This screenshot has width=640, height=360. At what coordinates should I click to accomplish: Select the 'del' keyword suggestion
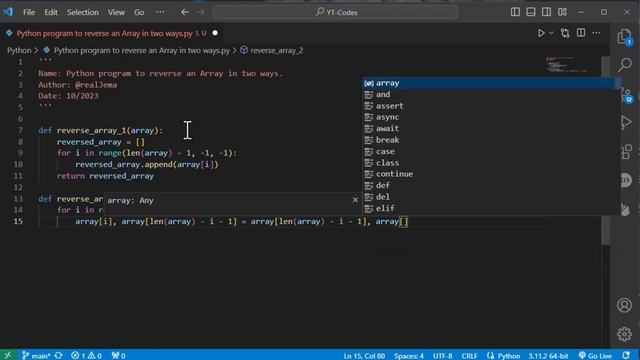point(490,197)
